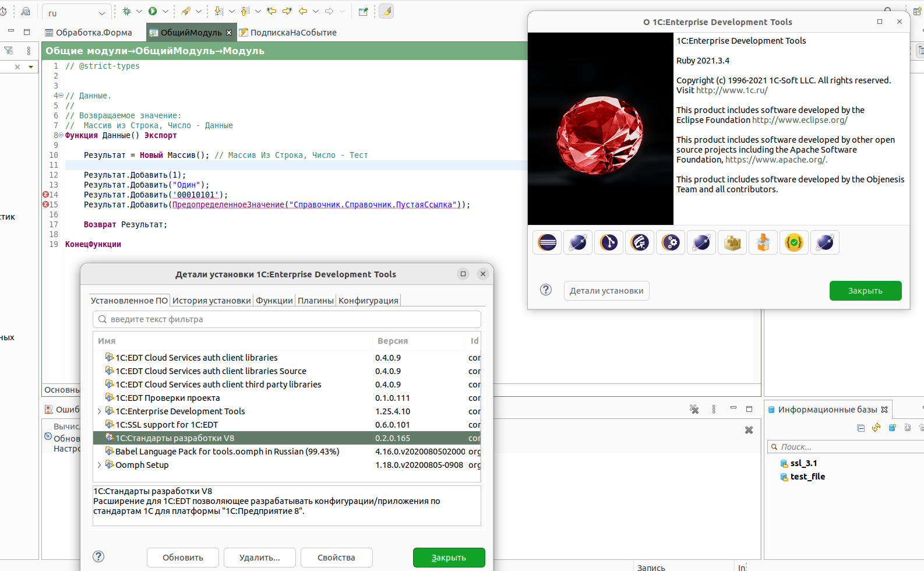This screenshot has width=924, height=571.
Task: Select the 1C:SSL support for 1C:EDT row
Action: click(287, 425)
